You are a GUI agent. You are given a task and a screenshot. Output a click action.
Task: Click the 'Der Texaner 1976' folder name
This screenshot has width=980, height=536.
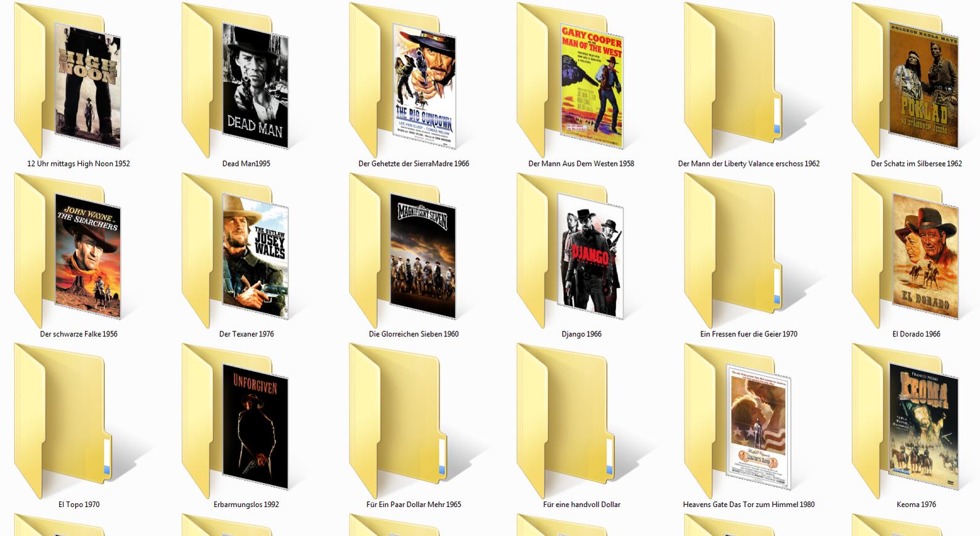[x=247, y=335]
